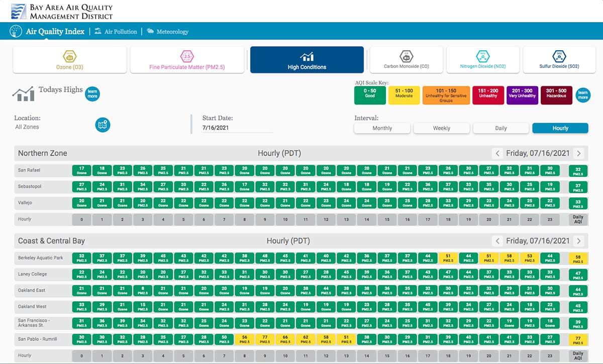Set interval to Daily
603x364 pixels.
pos(501,128)
